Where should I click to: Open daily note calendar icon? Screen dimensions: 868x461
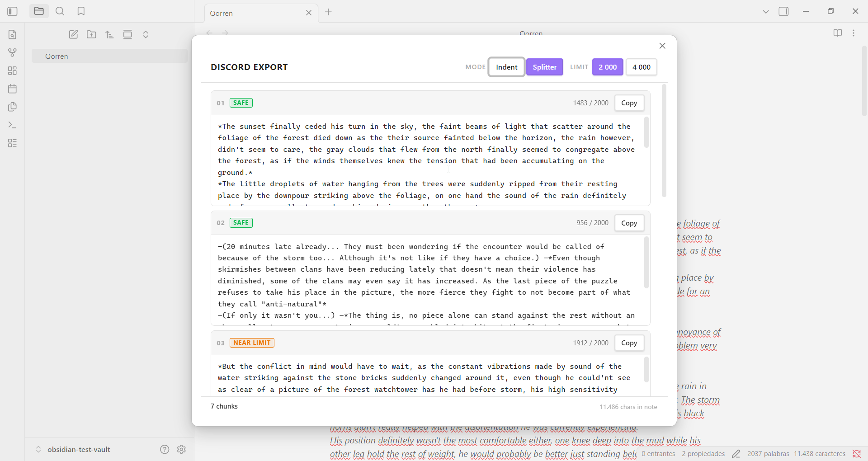pyautogui.click(x=13, y=89)
